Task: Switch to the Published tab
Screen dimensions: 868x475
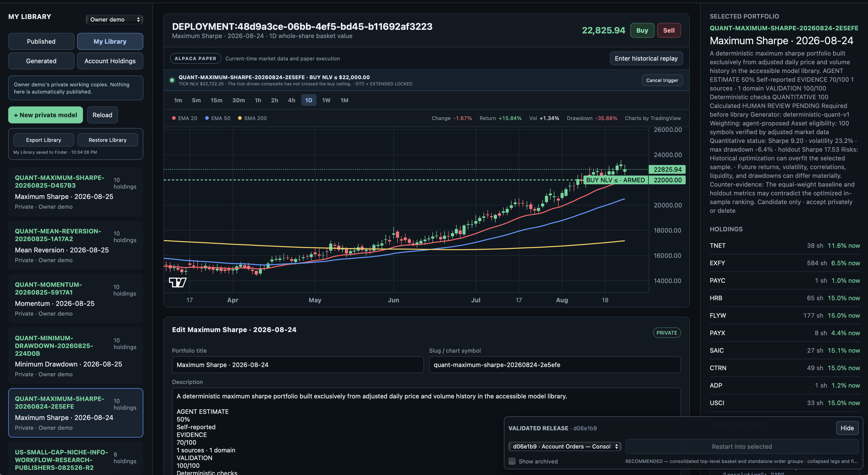Action: pos(41,41)
